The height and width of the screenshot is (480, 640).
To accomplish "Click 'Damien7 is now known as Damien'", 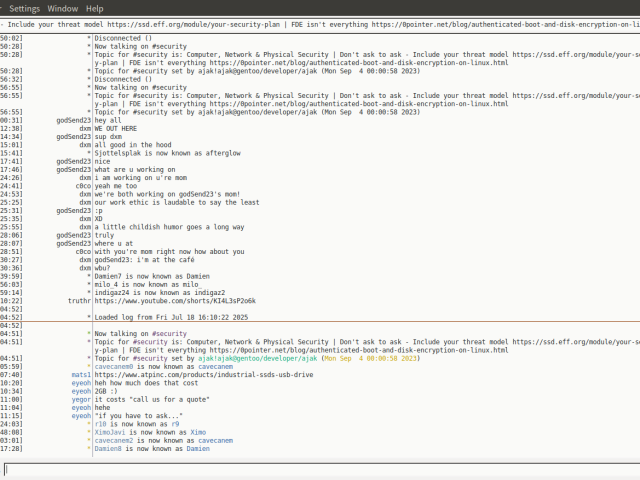I will tap(152, 276).
